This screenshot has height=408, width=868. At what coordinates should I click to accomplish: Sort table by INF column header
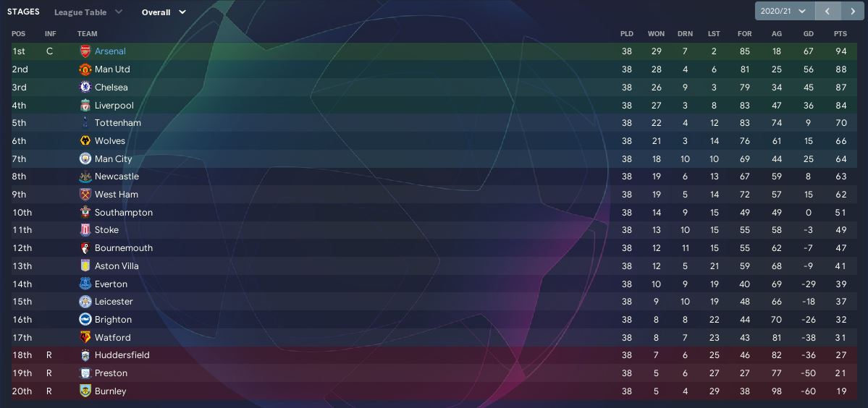[51, 34]
